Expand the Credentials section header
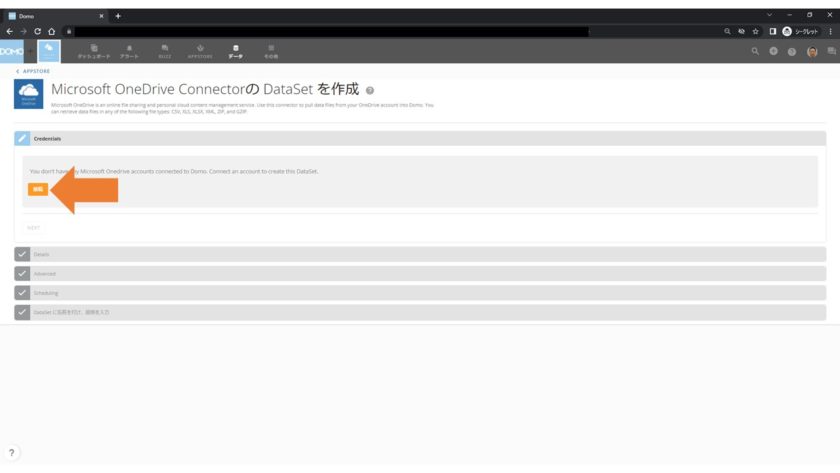This screenshot has height=473, width=840. point(420,138)
